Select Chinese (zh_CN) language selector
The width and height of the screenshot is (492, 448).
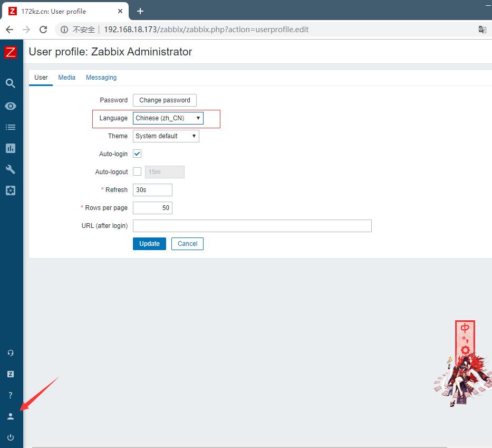tap(168, 118)
